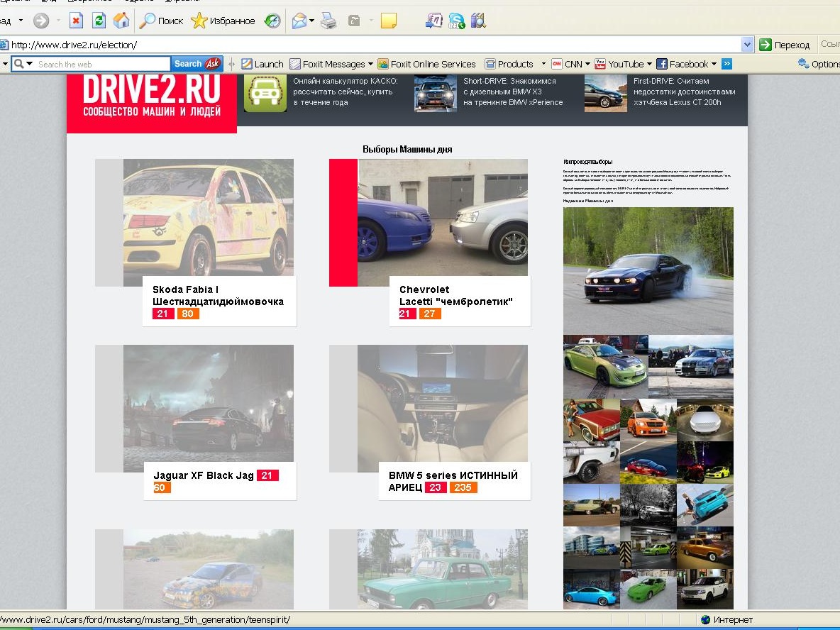Open the КАСКО calculator car icon
Image resolution: width=840 pixels, height=630 pixels.
click(x=265, y=93)
